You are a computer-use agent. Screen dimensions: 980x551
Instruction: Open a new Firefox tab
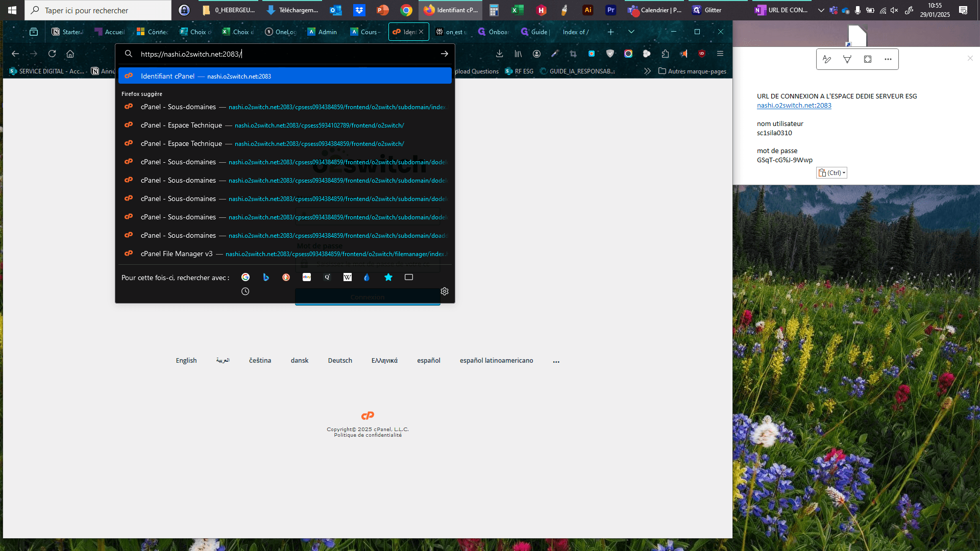tap(610, 32)
